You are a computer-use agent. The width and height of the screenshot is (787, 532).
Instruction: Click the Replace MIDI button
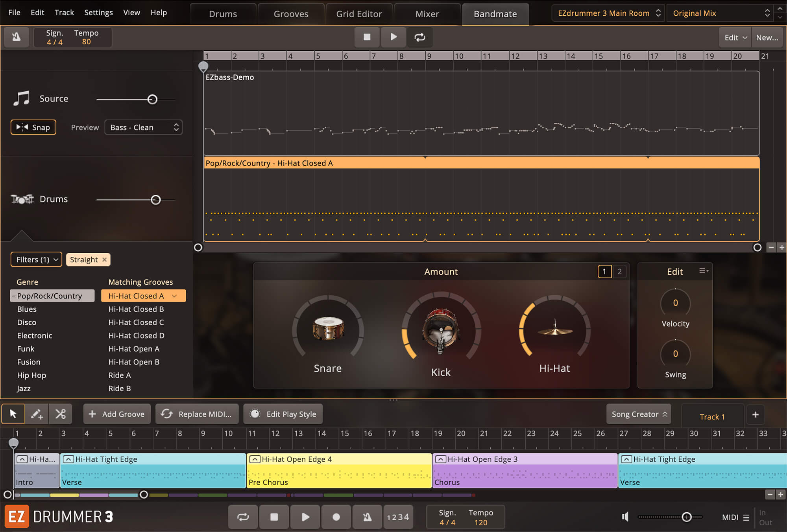(x=197, y=414)
